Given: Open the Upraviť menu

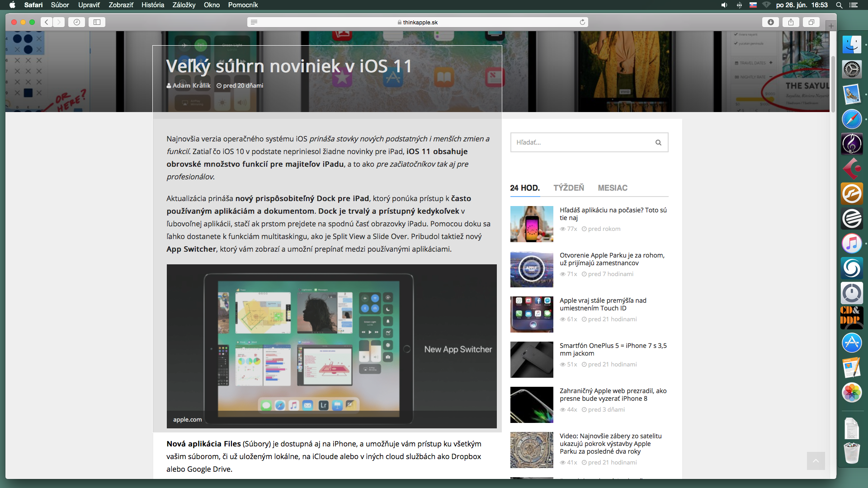Looking at the screenshot, I should (89, 5).
